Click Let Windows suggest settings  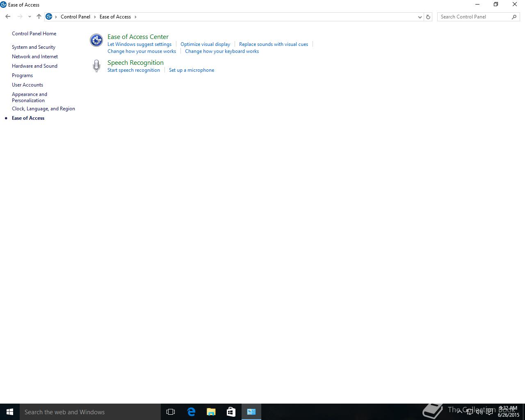coord(139,44)
